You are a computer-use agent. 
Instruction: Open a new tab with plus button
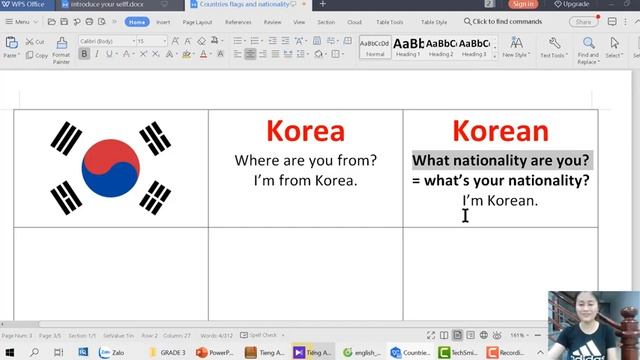point(322,4)
